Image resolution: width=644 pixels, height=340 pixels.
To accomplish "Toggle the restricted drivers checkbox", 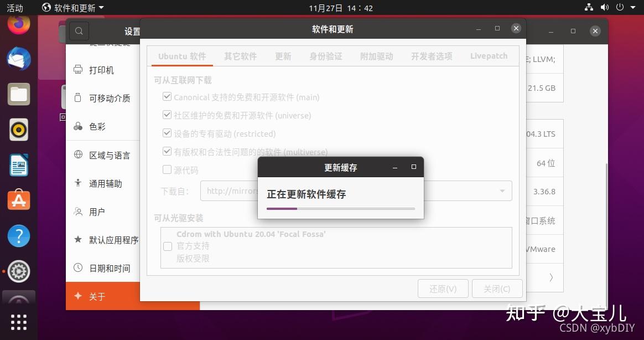I will [167, 133].
